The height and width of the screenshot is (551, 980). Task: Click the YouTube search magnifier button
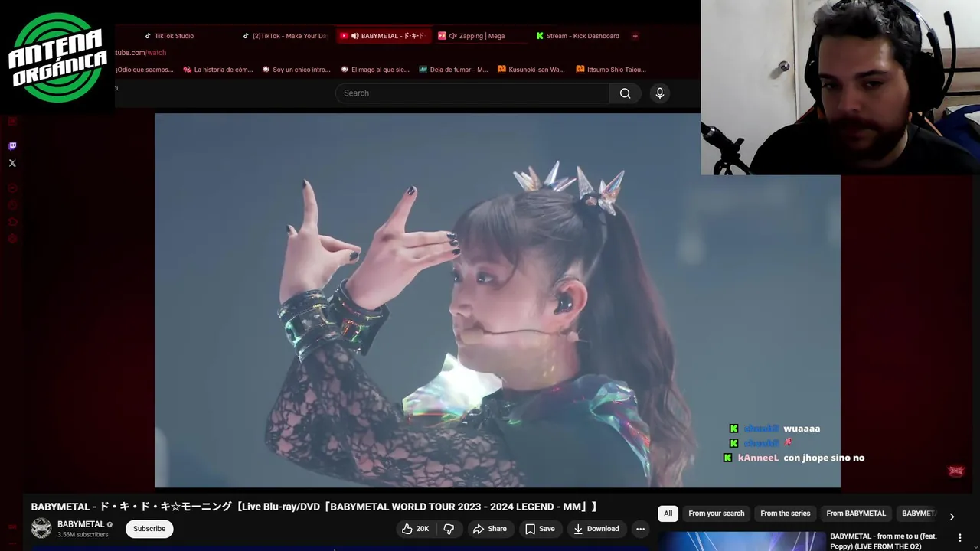[x=626, y=93]
